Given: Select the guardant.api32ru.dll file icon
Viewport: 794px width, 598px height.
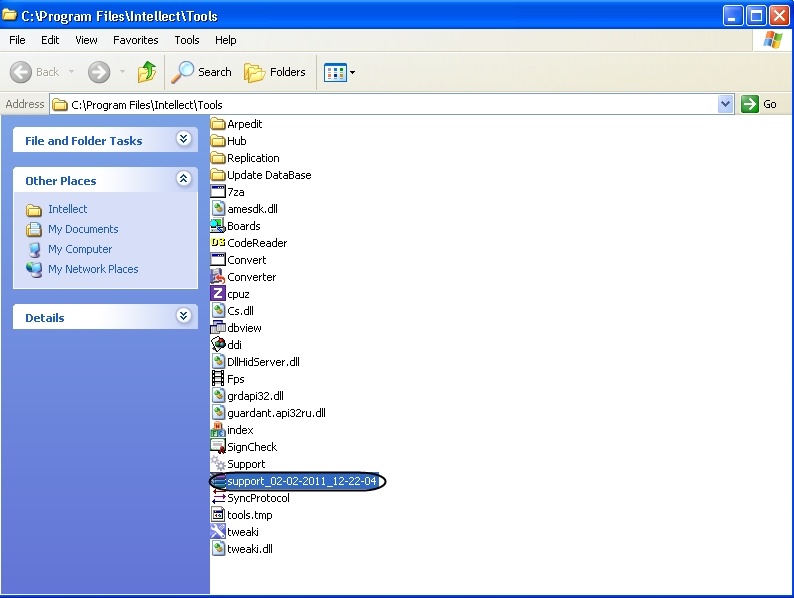Looking at the screenshot, I should (218, 413).
